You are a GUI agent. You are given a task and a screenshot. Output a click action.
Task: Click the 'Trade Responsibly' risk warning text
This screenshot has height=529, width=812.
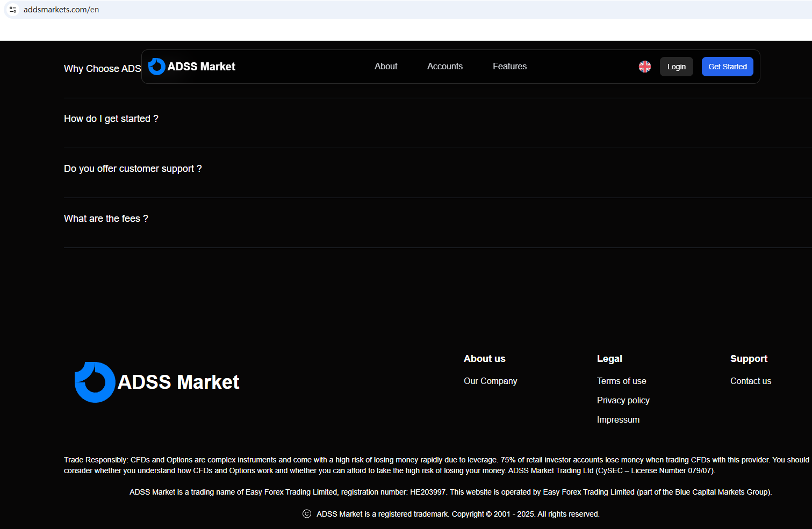point(436,465)
